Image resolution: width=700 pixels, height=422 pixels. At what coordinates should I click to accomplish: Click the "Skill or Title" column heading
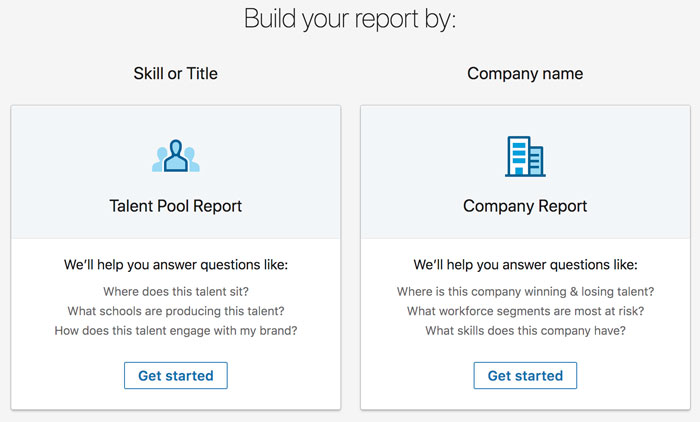[176, 74]
